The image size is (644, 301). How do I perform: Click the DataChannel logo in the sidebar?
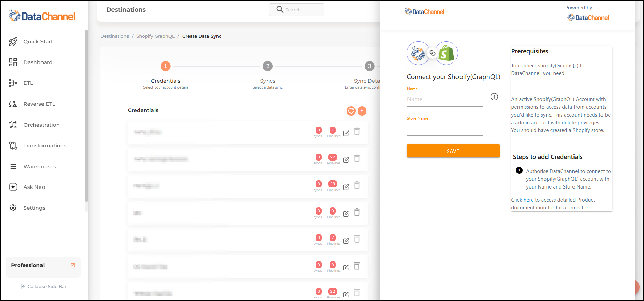coord(42,16)
